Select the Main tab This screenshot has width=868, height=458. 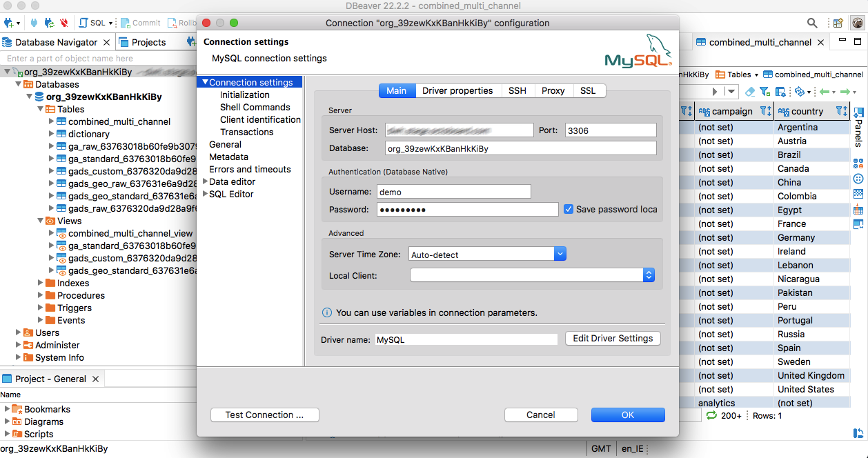click(396, 90)
